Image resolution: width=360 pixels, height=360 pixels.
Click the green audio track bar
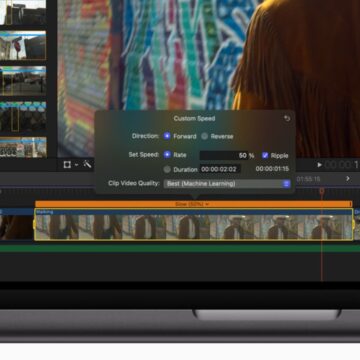[x=180, y=248]
